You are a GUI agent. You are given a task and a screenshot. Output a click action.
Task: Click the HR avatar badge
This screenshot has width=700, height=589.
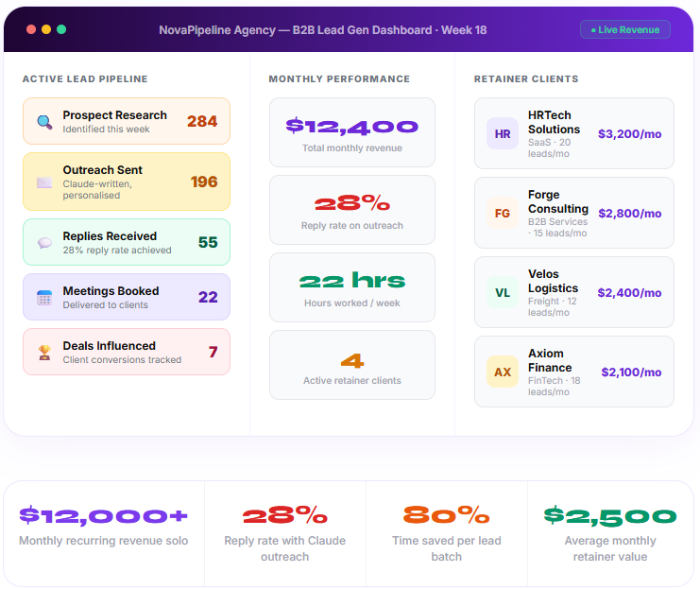pos(503,133)
